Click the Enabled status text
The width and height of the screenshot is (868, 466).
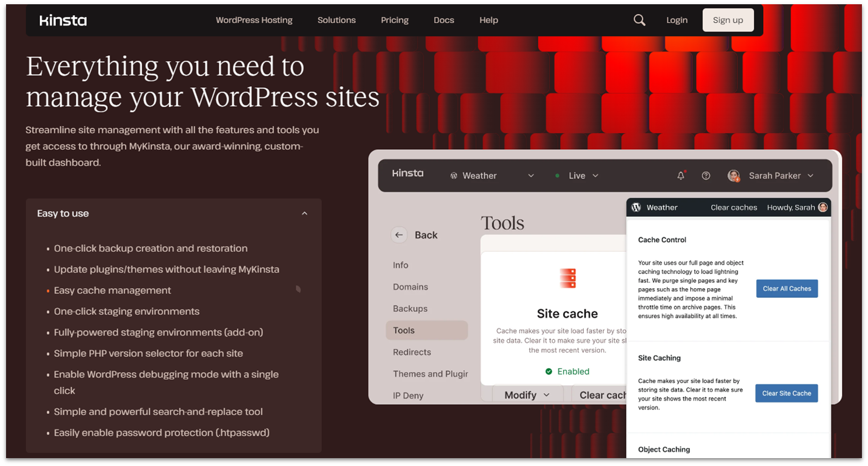point(573,371)
